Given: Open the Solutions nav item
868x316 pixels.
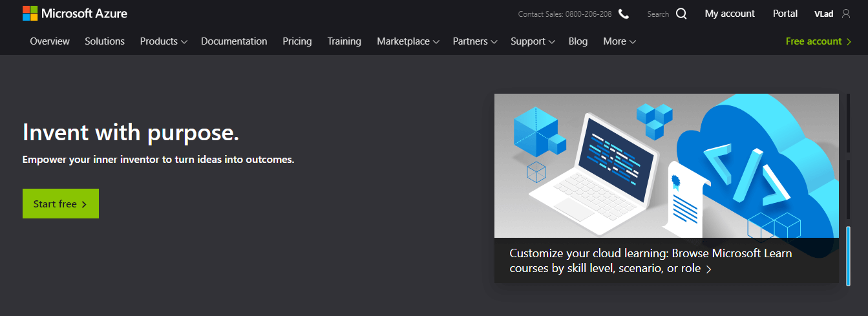Looking at the screenshot, I should [105, 41].
